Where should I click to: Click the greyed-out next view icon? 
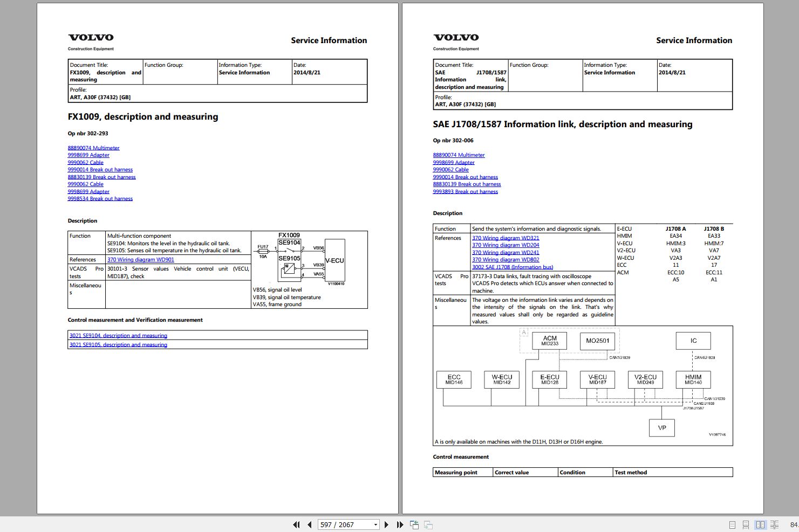428,524
